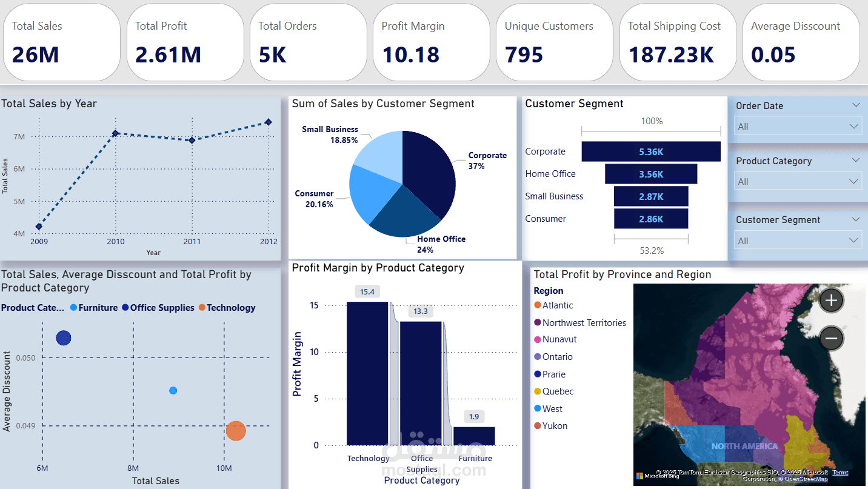
Task: Select the Consumer funnel bar 2.86K
Action: click(651, 219)
